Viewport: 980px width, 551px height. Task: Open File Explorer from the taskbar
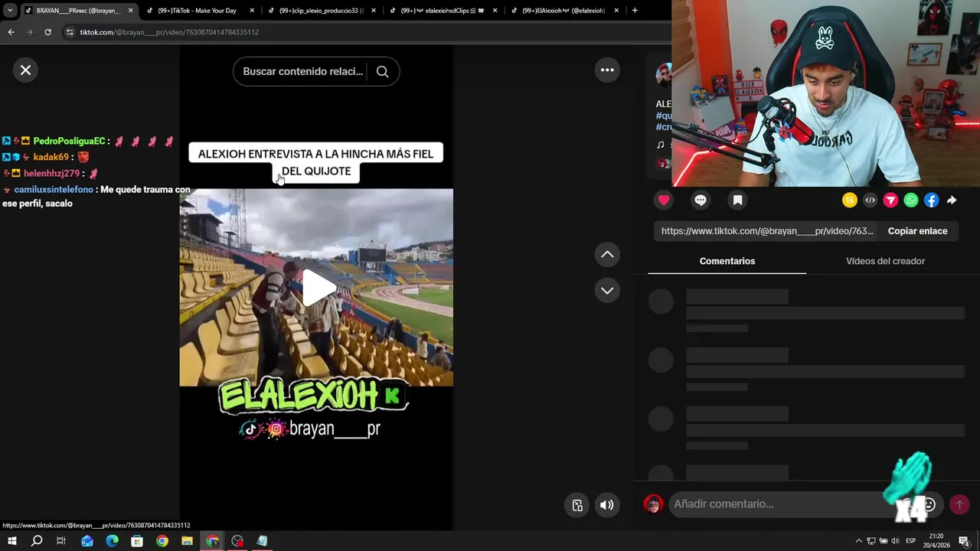(187, 541)
